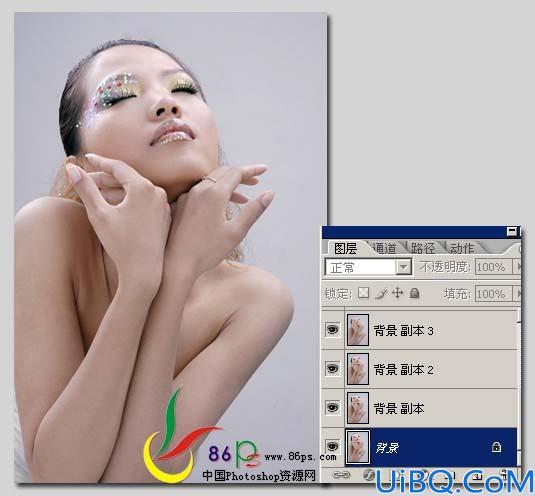Toggle lock all padlock icon in 锁定 row
Image resolution: width=535 pixels, height=496 pixels.
[415, 293]
